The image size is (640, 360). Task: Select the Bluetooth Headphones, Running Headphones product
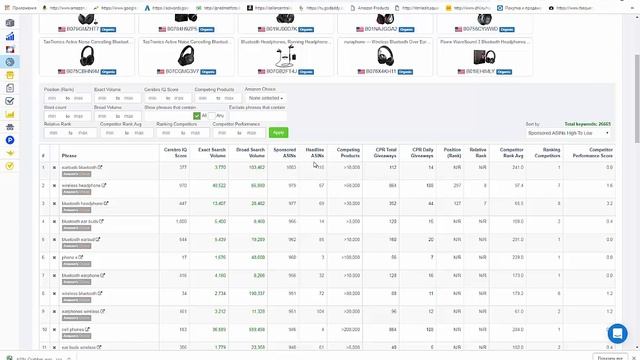[x=285, y=57]
